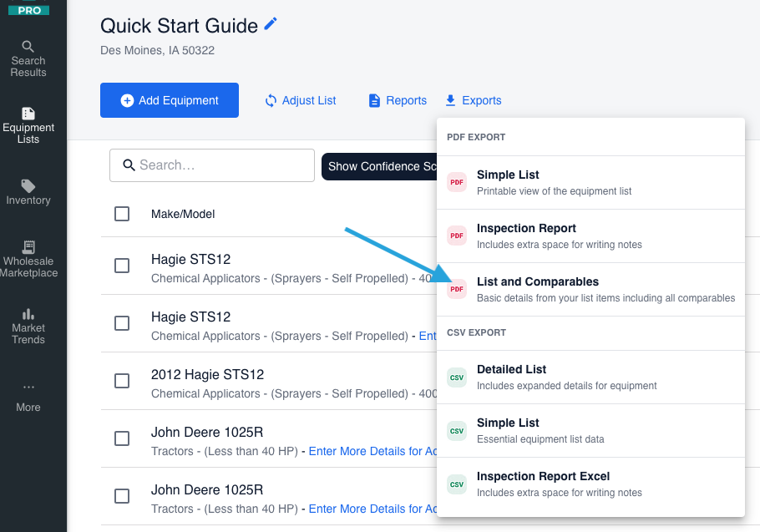Image resolution: width=760 pixels, height=532 pixels.
Task: Click the CSV icon beside CSV Simple List
Action: (457, 431)
